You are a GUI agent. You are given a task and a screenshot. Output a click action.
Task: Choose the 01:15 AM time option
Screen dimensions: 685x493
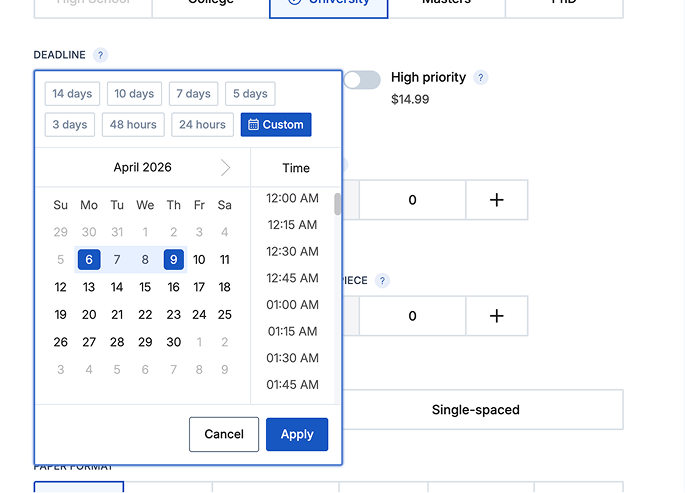click(293, 331)
